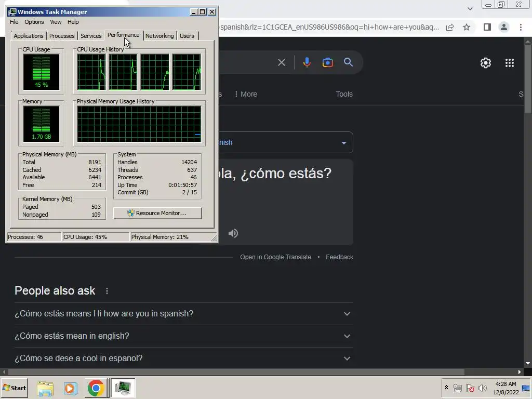Open the File menu in Task Manager
Image resolution: width=532 pixels, height=399 pixels.
[x=14, y=22]
